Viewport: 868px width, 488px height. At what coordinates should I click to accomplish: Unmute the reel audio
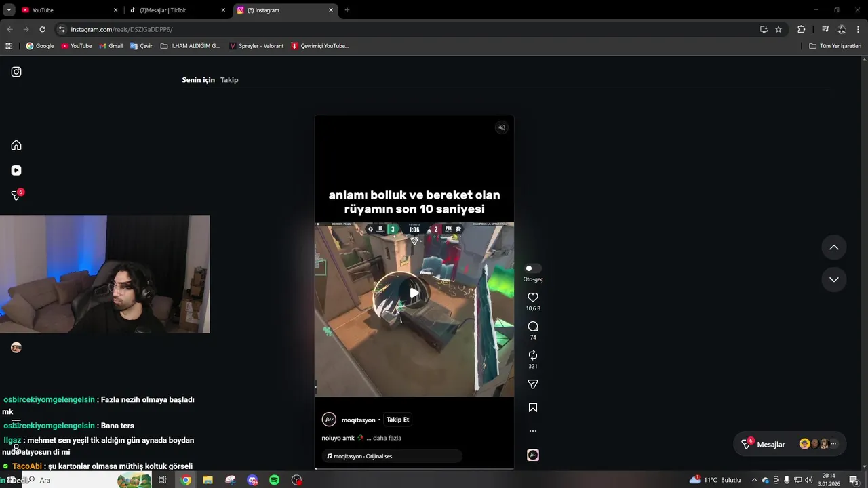click(x=502, y=127)
